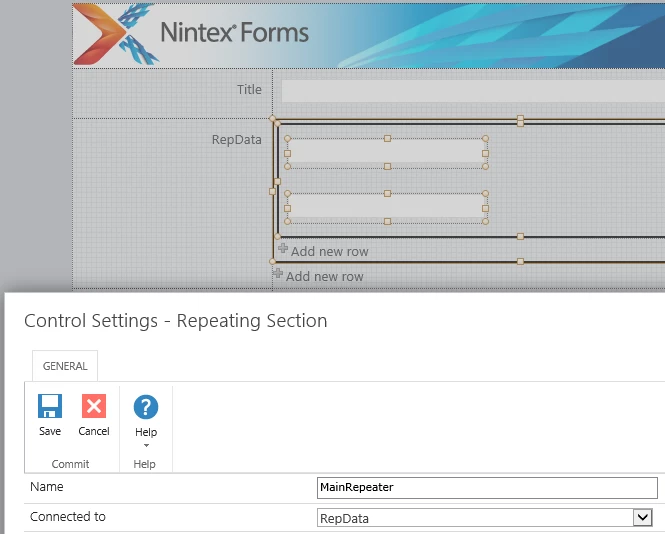The height and width of the screenshot is (534, 665).
Task: Click the 'Control Settings - Repeating Section' heading
Action: [x=176, y=321]
